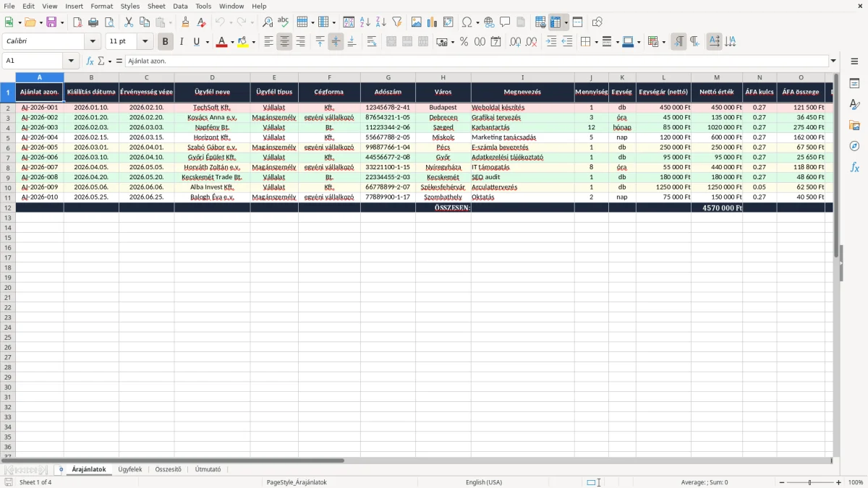Viewport: 868px width, 488px height.
Task: Click zoom in plus button
Action: pyautogui.click(x=839, y=482)
